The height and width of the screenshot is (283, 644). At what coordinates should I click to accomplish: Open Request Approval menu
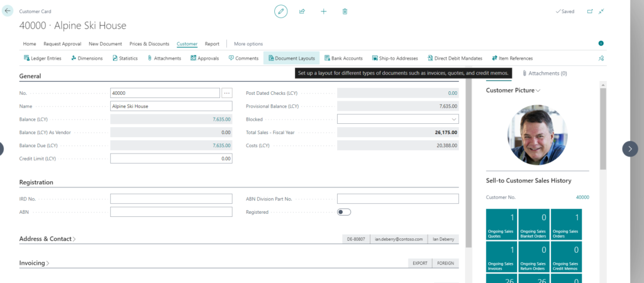point(62,43)
